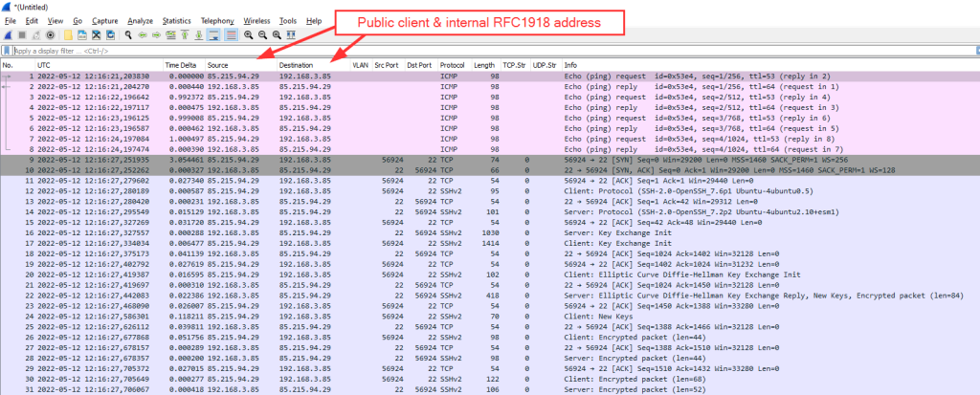Image resolution: width=980 pixels, height=395 pixels.
Task: Select packet 31 Server Encrypted packet (len=52)
Action: (x=490, y=390)
